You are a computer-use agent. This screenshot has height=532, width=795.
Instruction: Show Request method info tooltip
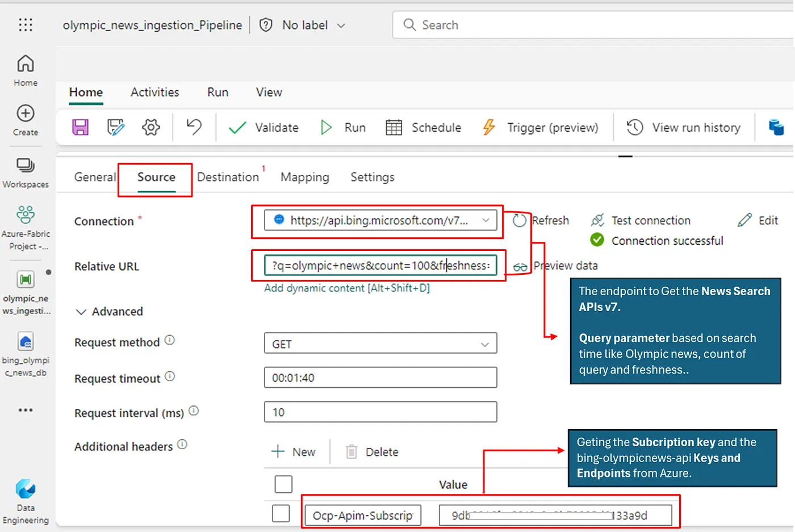[x=170, y=340]
